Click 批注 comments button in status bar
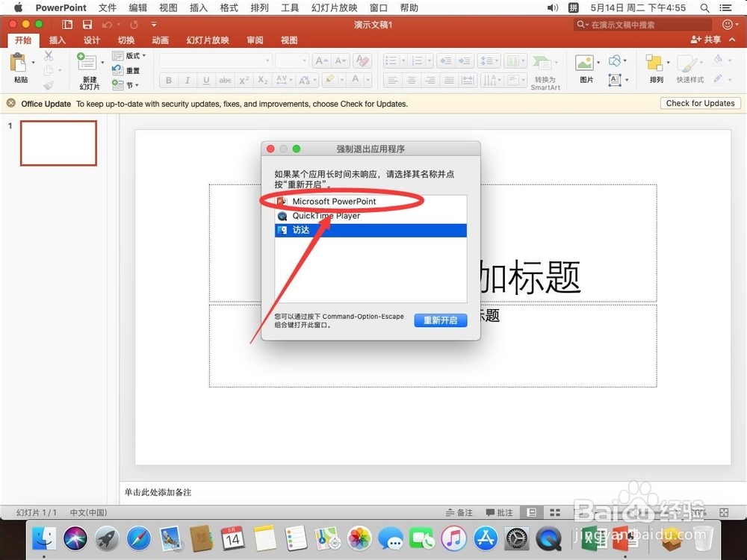 point(499,512)
